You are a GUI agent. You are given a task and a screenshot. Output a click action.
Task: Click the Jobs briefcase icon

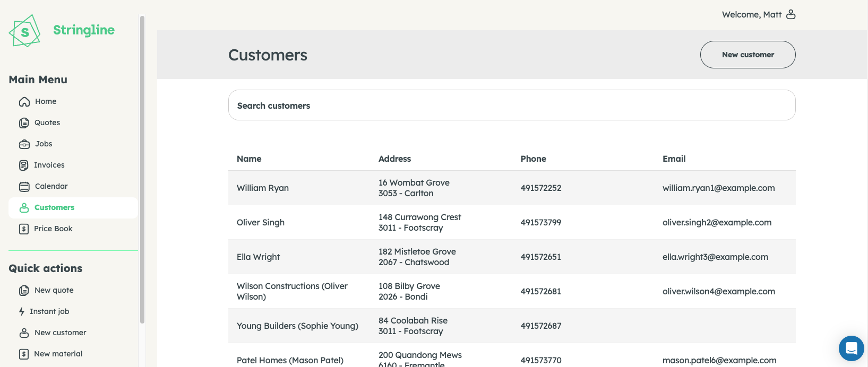click(x=24, y=144)
